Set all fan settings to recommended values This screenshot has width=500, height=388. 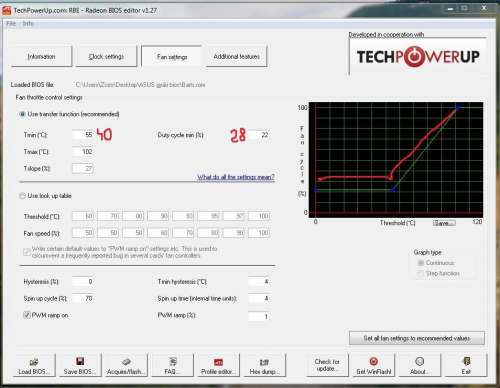(x=417, y=338)
